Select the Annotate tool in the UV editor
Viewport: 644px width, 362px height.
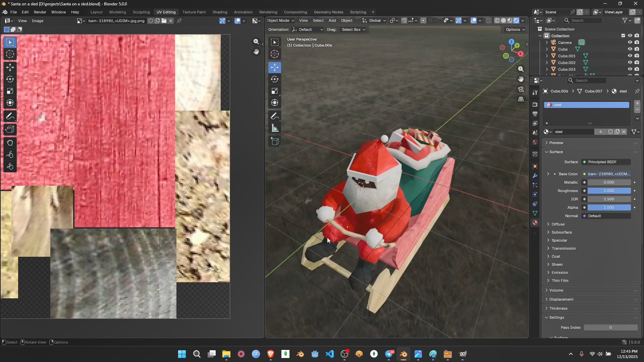click(x=10, y=116)
